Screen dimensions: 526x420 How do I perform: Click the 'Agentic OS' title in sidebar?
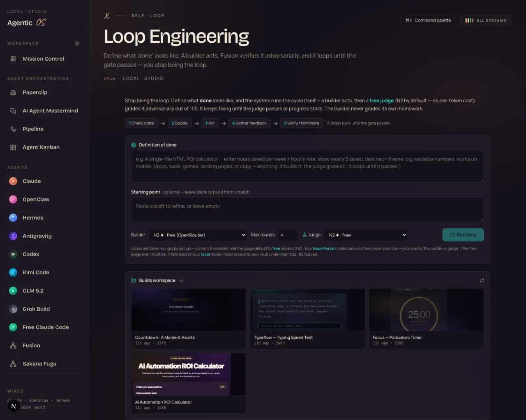27,23
